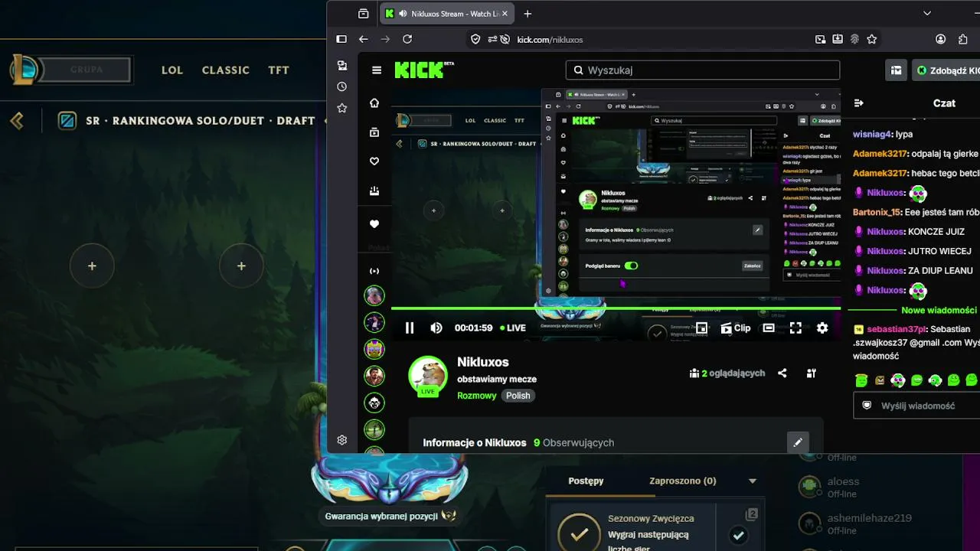Bookmark this page with the star
980x551 pixels.
click(871, 39)
